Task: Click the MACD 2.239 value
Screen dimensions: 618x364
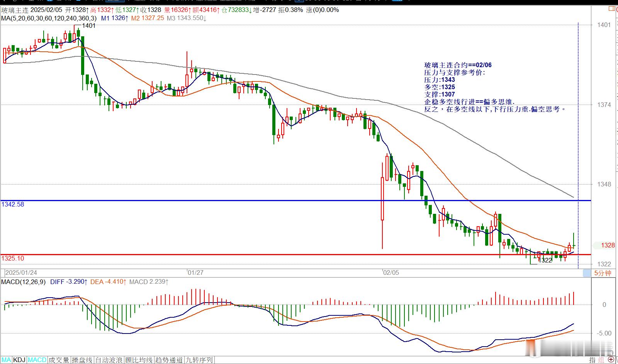Action: tap(149, 282)
